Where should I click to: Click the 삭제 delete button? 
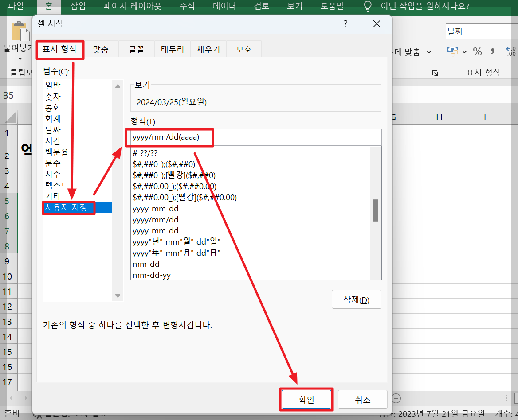pos(356,299)
